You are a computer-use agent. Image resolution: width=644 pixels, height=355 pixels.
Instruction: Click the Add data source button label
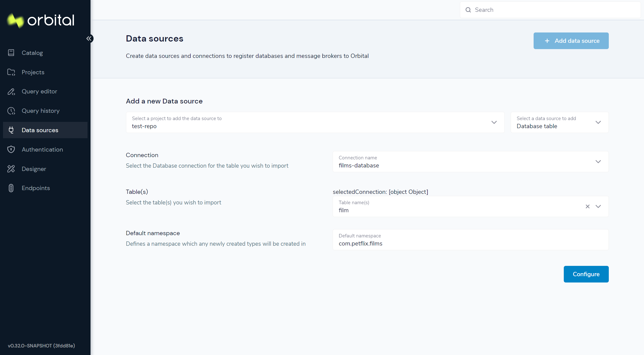[577, 41]
